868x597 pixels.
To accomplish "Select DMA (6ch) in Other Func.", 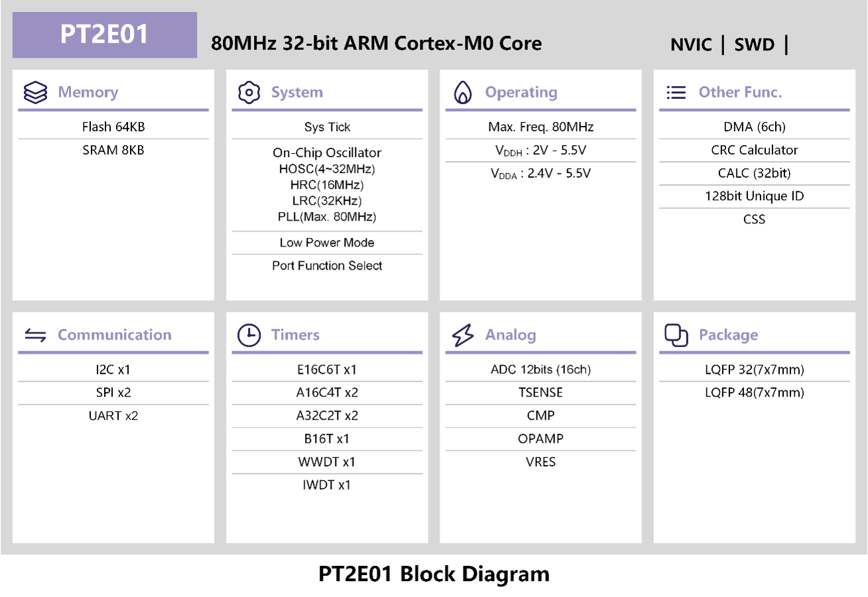I will 755,127.
